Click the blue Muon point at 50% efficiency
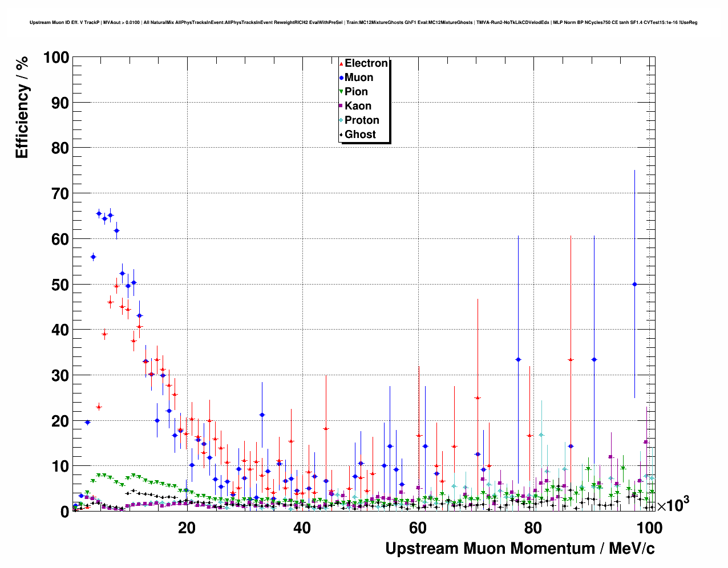Viewport: 728px width, 568px height. [634, 284]
